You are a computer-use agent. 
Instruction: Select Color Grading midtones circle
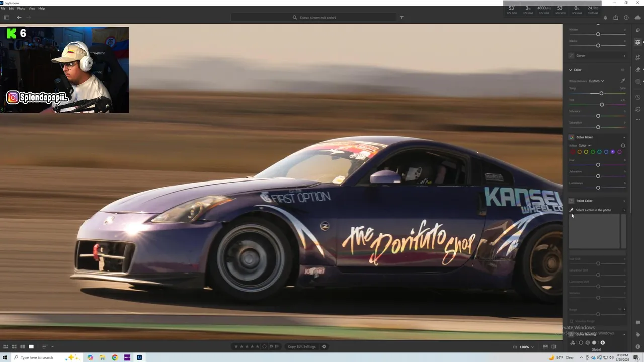coord(588,343)
